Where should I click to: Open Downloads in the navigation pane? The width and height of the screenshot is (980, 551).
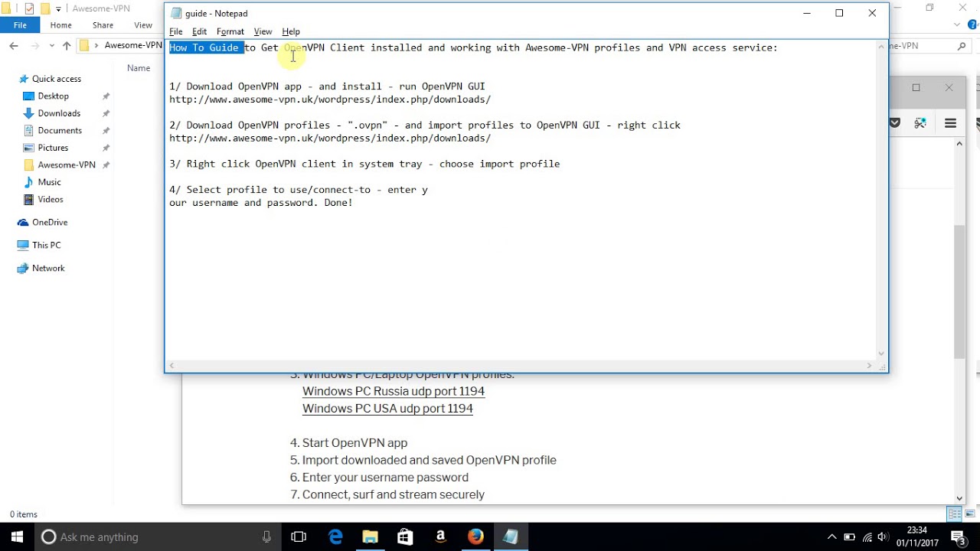[x=59, y=113]
